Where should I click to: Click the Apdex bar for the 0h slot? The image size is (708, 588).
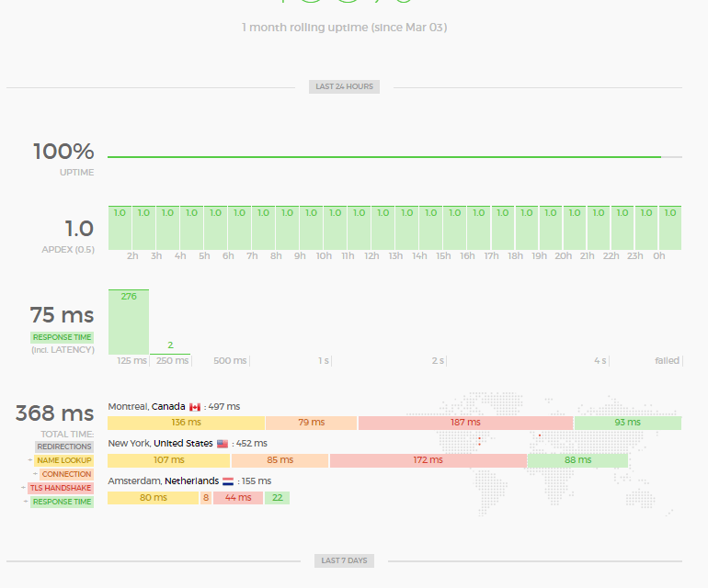tap(670, 228)
